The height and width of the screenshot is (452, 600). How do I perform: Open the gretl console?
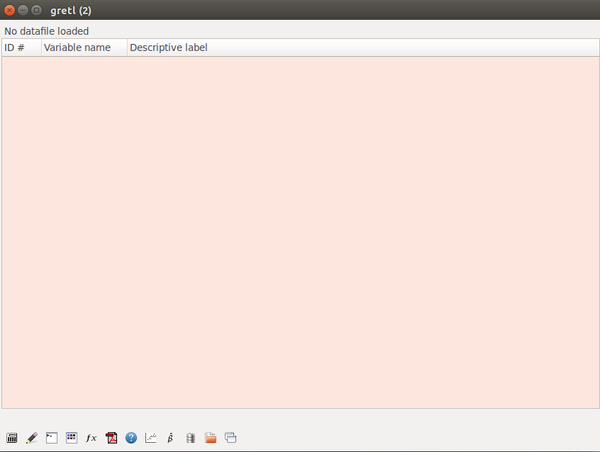[x=52, y=437]
